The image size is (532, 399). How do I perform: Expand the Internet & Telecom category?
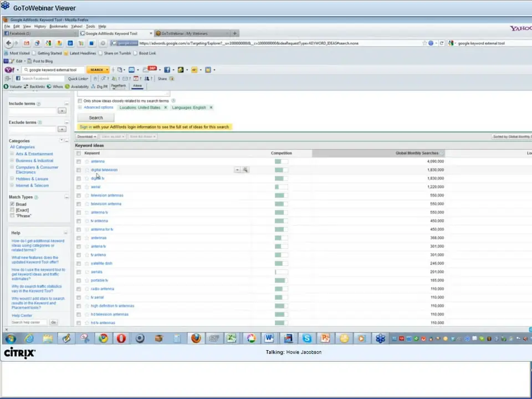click(x=12, y=186)
